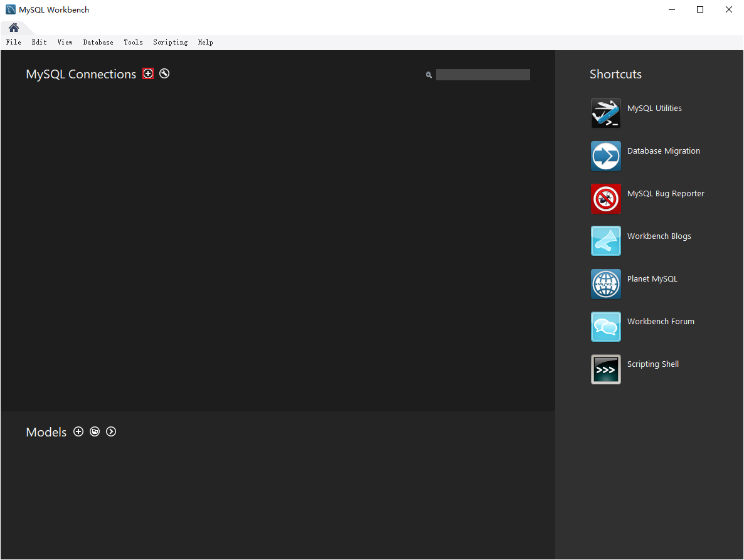Open the View menu
The image size is (744, 560).
click(65, 42)
